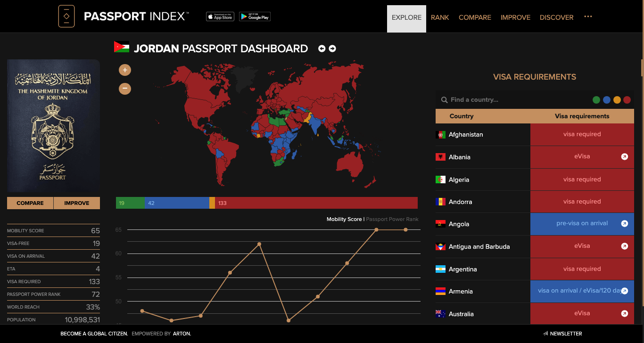Click the Jordan passport cover image
The image size is (644, 343).
pyautogui.click(x=53, y=126)
